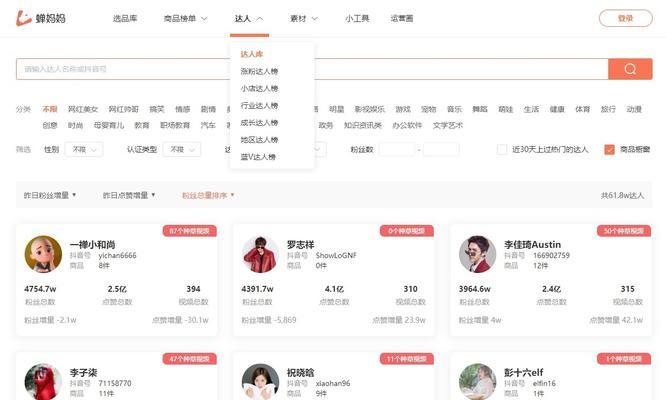
Task: Filter by 知识资讯类 category
Action: coord(363,125)
